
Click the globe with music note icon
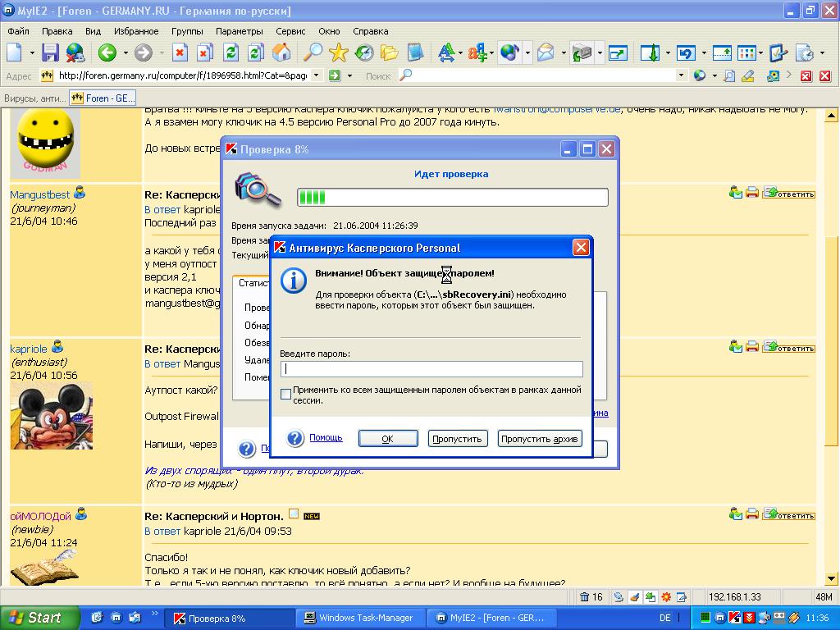(509, 52)
